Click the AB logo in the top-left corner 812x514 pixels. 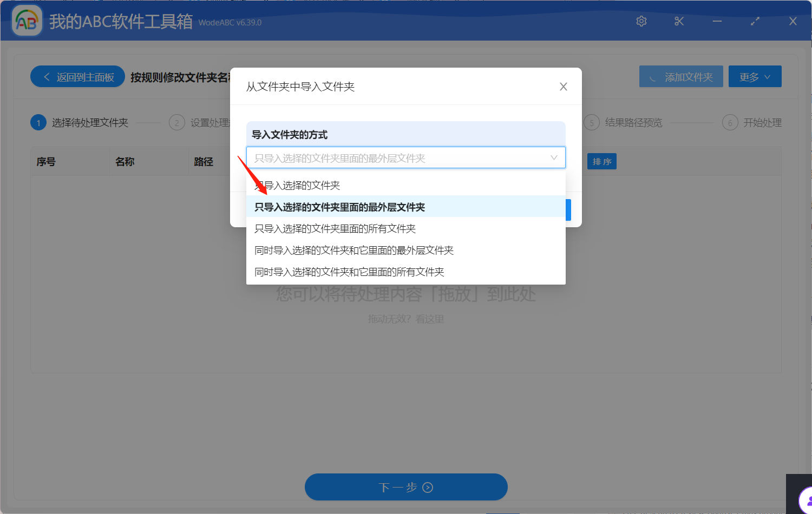click(27, 21)
